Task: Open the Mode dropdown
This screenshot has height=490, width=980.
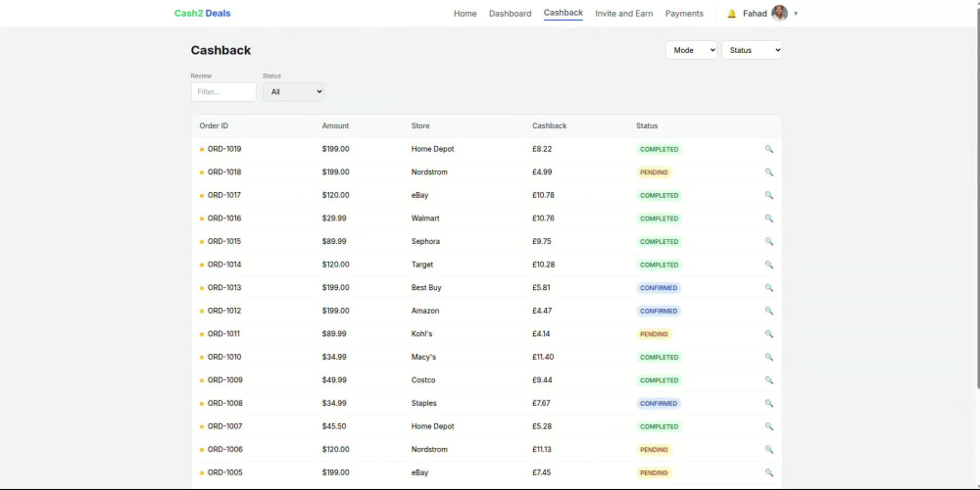Action: pos(691,50)
